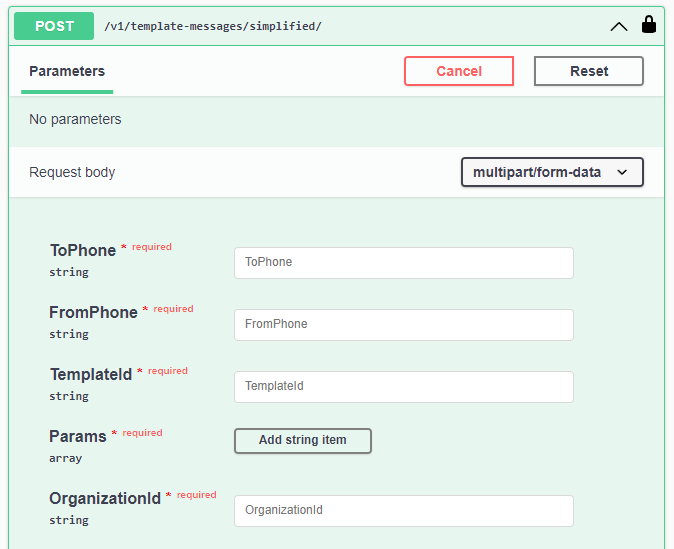
Task: Open the multipart/form-data content type dropdown
Action: tap(551, 172)
